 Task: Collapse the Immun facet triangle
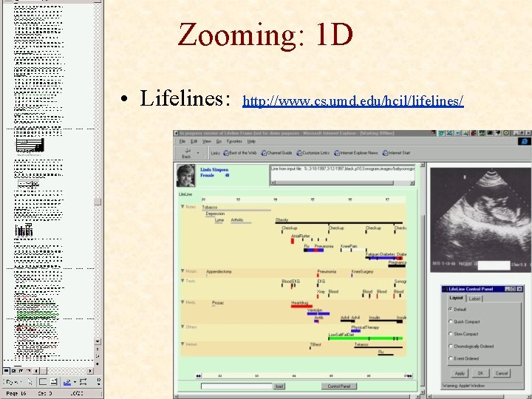click(x=183, y=344)
